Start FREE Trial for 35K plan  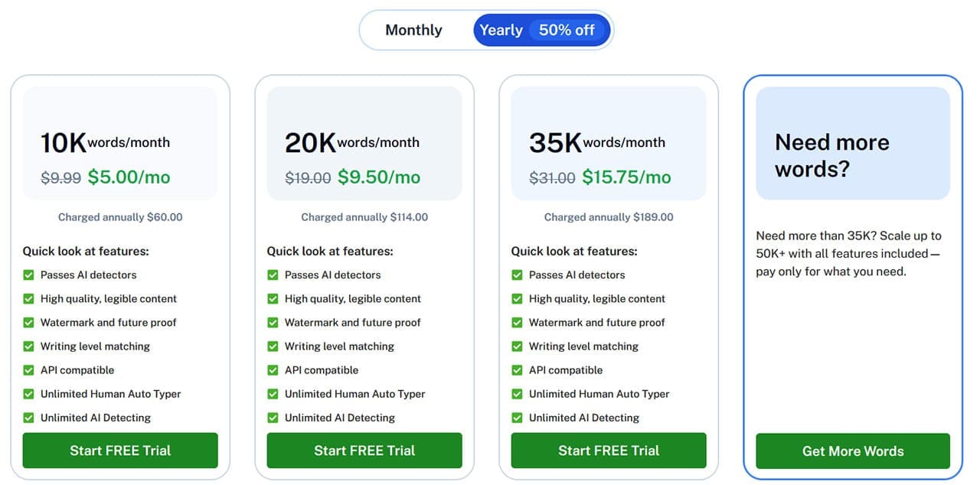click(609, 451)
